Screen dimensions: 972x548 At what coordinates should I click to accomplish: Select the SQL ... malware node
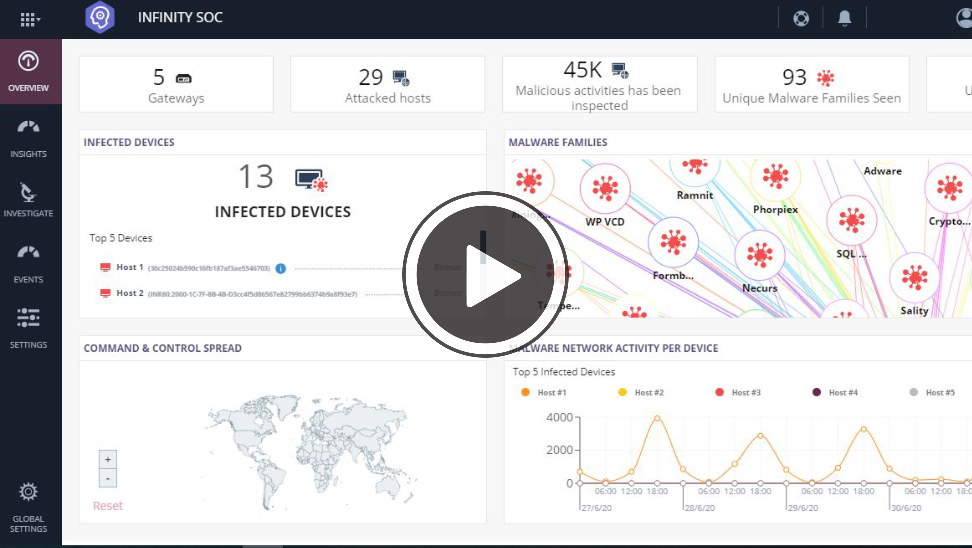click(852, 221)
